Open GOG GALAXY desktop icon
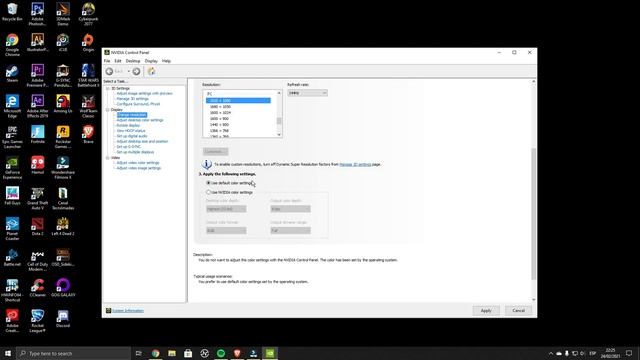Image resolution: width=640 pixels, height=360 pixels. point(63,288)
